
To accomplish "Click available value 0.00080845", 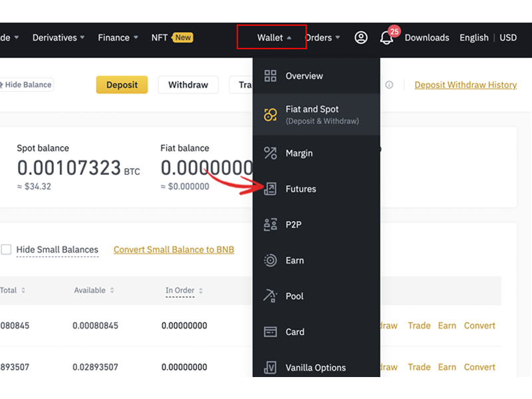I will pyautogui.click(x=95, y=326).
